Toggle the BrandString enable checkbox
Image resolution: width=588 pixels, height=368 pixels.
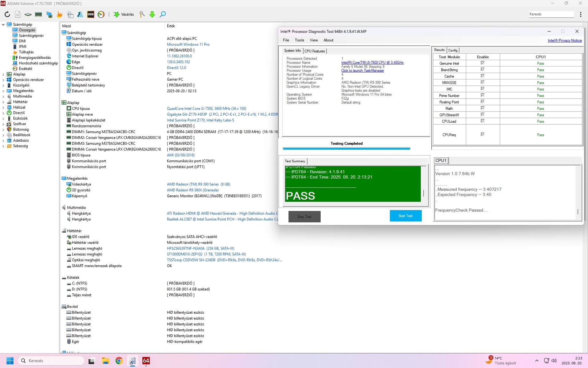tap(482, 69)
